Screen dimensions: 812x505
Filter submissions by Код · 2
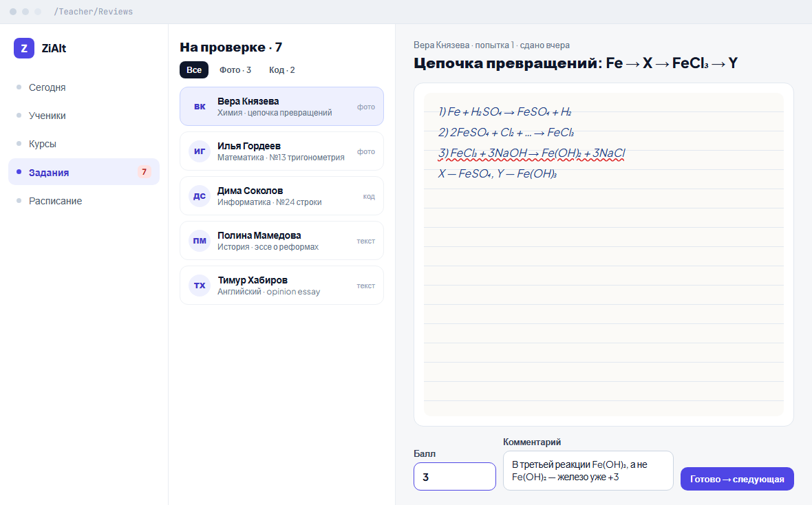[281, 70]
